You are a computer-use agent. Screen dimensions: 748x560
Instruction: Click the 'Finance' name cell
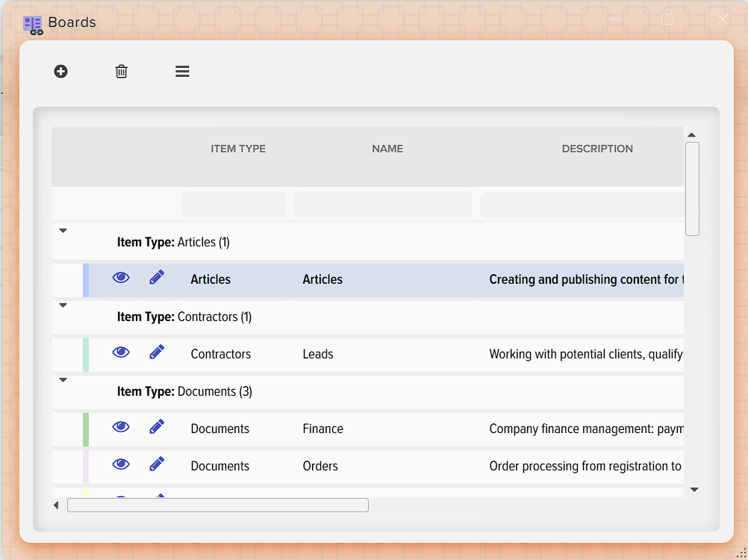[x=323, y=429]
